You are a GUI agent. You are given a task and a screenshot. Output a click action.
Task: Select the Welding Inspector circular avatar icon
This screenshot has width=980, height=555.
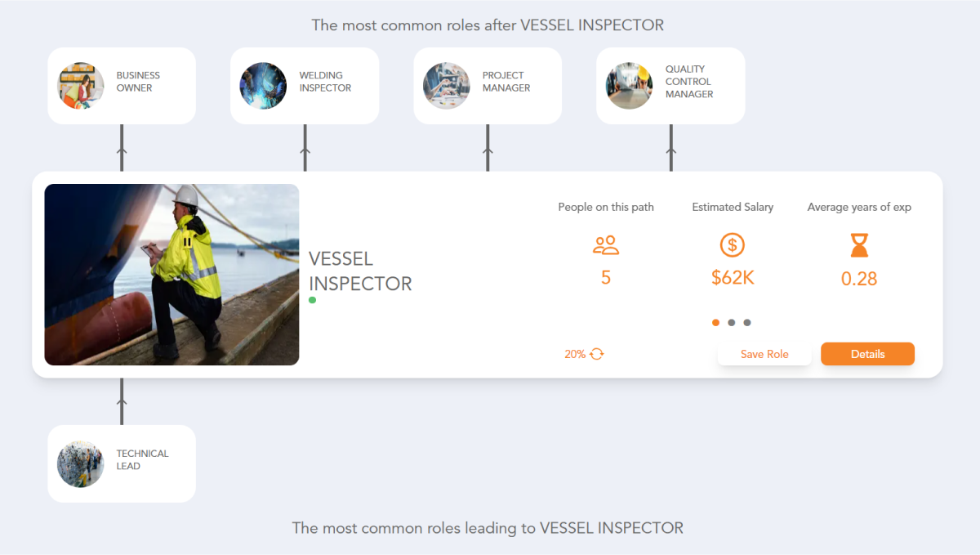click(263, 85)
